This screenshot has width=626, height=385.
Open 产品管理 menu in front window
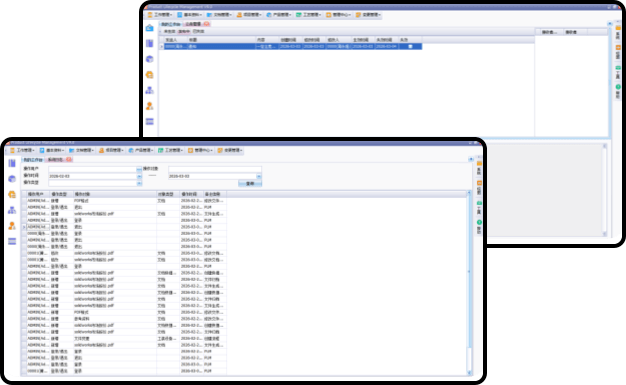point(141,150)
